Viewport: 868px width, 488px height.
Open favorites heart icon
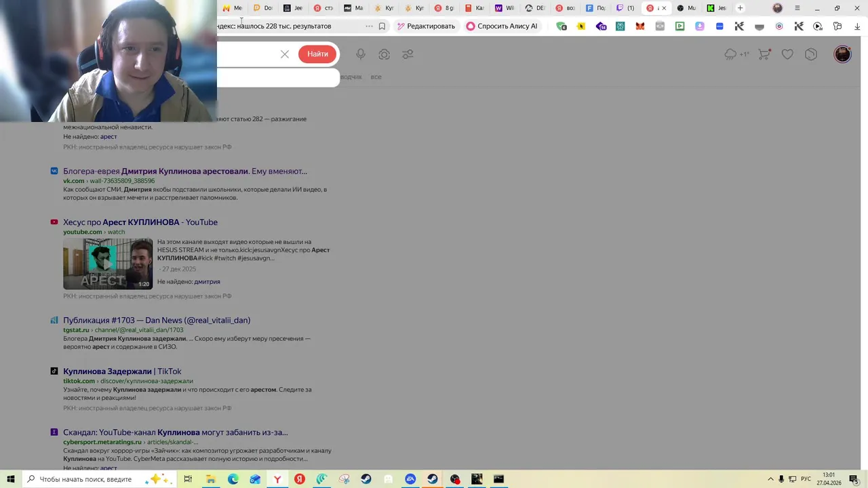787,54
